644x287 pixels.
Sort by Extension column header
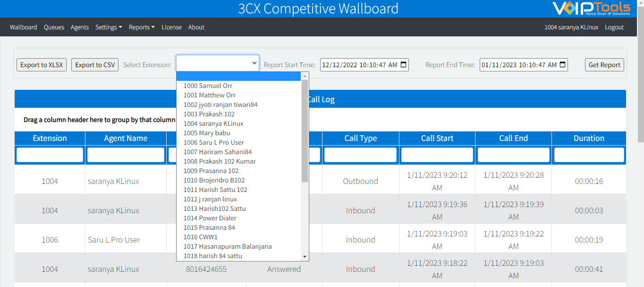[x=50, y=138]
